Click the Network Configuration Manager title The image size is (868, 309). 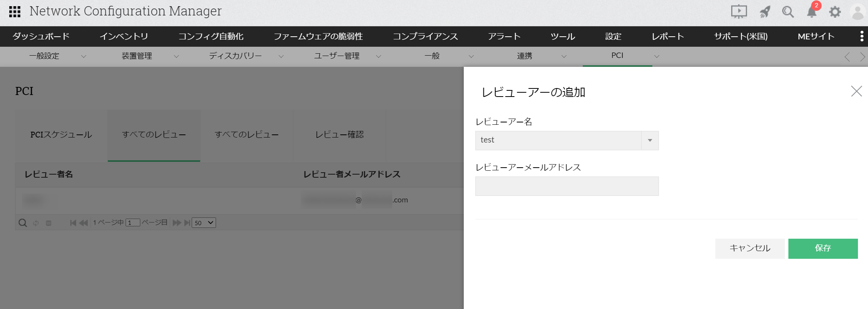pos(126,11)
